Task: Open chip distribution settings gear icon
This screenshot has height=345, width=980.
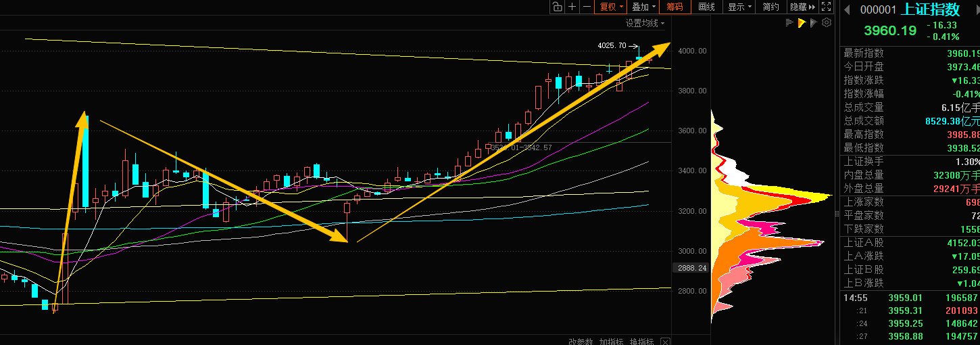Action: (x=826, y=23)
